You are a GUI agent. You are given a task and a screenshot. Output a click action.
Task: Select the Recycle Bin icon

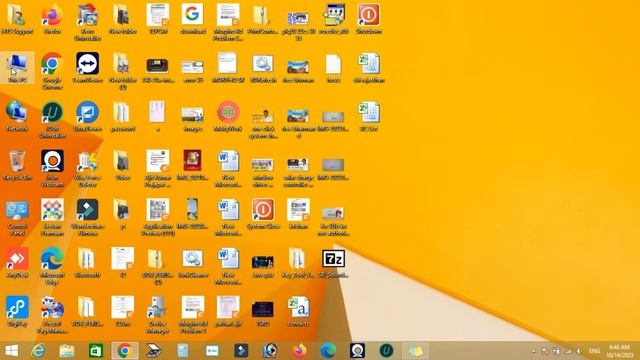[x=17, y=165]
